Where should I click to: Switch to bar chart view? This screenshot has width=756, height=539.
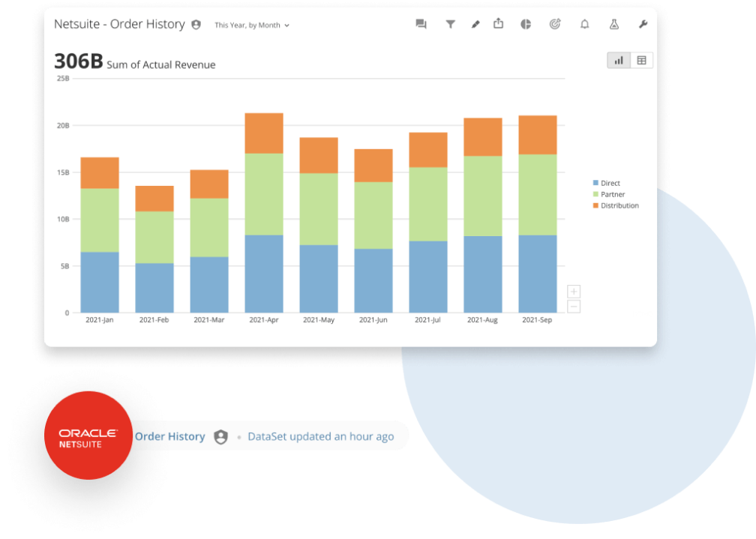pos(619,60)
